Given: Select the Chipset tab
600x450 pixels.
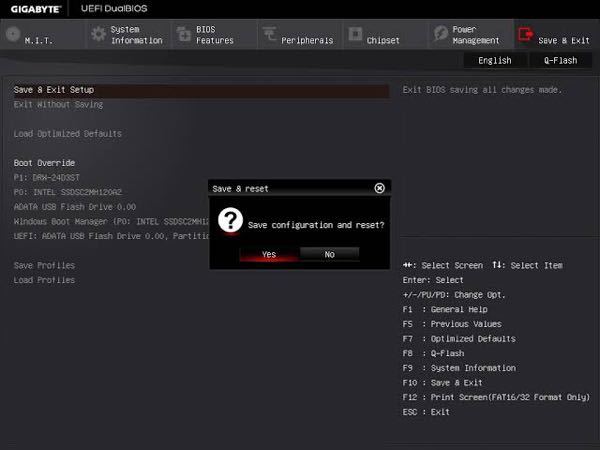Looking at the screenshot, I should tap(386, 34).
